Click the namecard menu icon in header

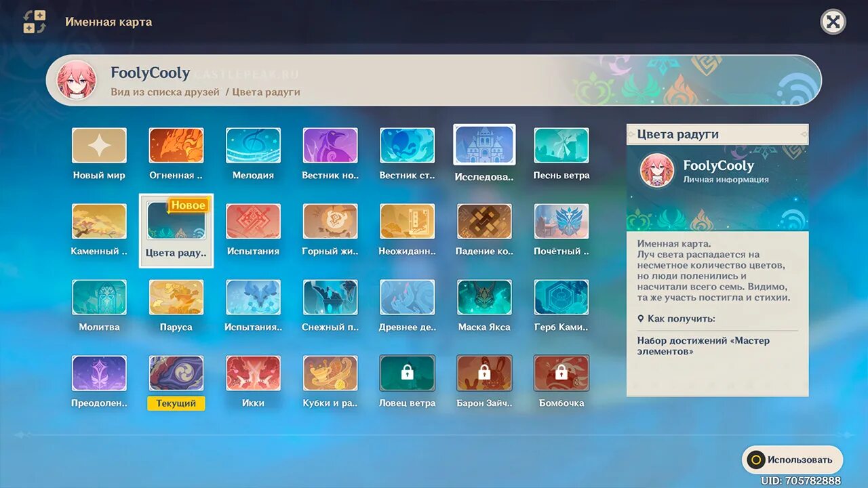click(35, 22)
